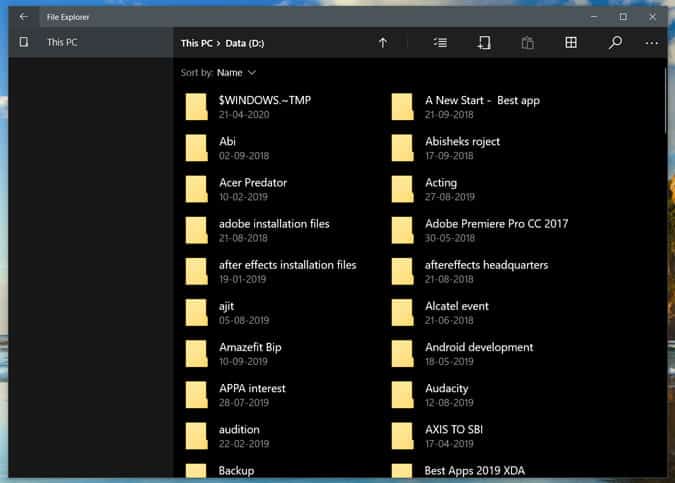Select the A New Start - Best app folder icon

pos(403,106)
